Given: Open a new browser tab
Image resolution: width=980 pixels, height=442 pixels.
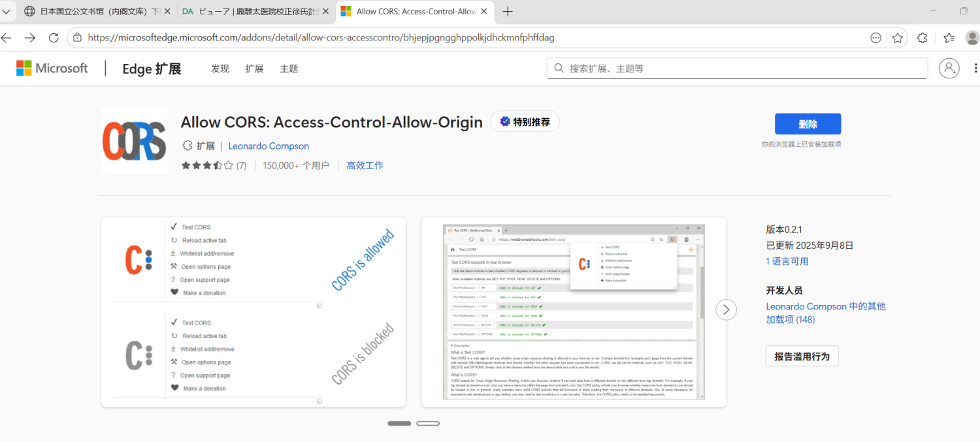Looking at the screenshot, I should [x=508, y=11].
